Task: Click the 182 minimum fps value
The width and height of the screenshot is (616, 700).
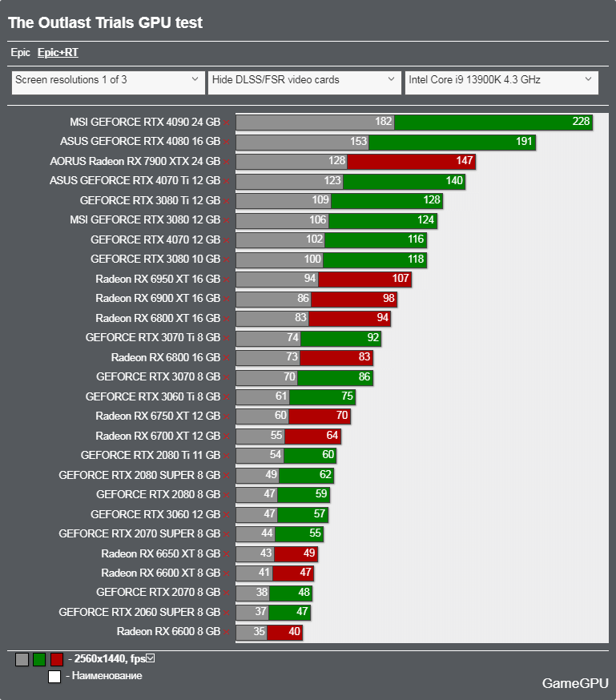Action: (384, 122)
